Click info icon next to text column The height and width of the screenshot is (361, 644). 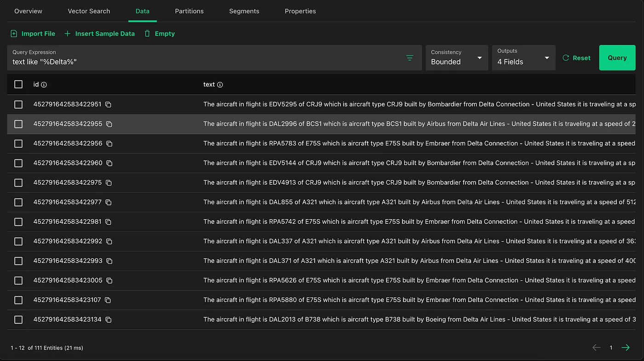click(x=220, y=85)
